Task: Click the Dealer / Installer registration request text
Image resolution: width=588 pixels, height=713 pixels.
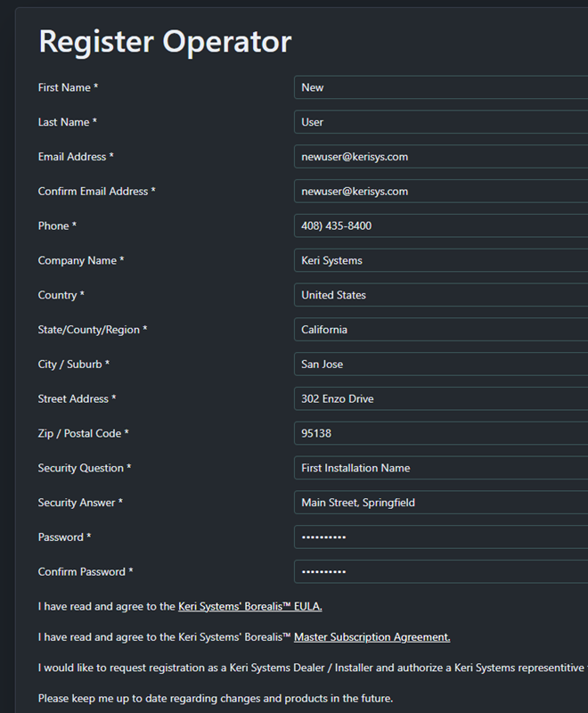Action: tap(313, 668)
